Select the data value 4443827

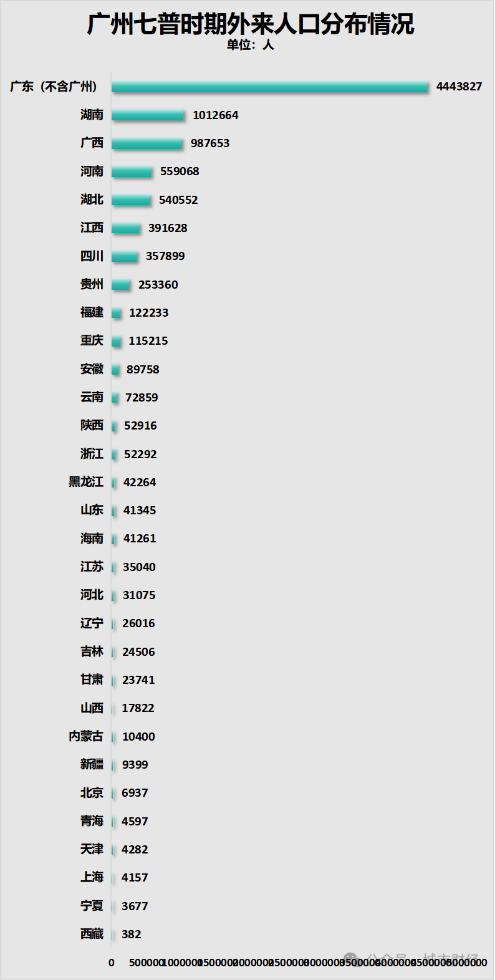(x=459, y=87)
